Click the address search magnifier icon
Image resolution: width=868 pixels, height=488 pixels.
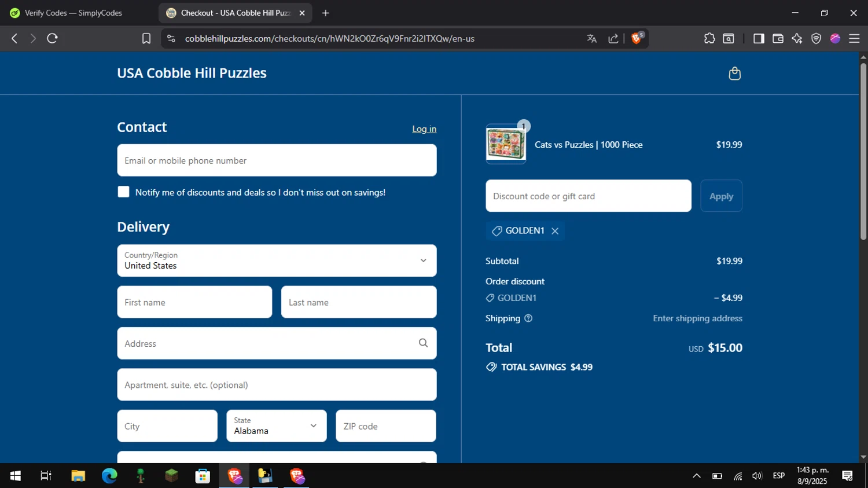pyautogui.click(x=423, y=343)
